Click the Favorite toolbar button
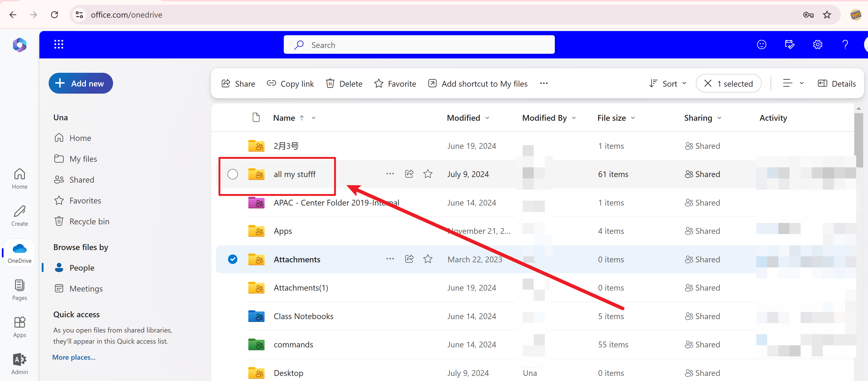 coord(395,83)
